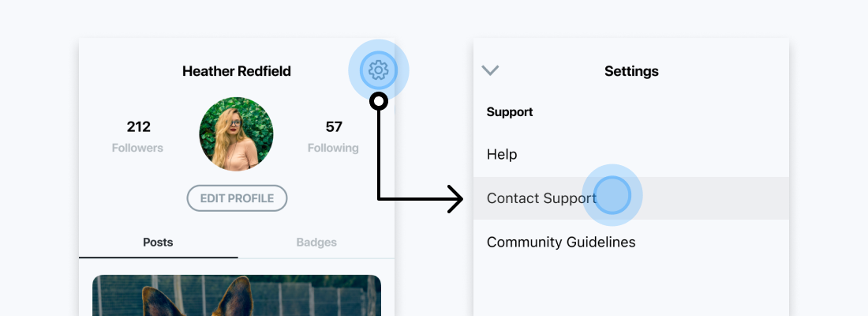
Task: Click the arrowhead pointing to Contact Support
Action: [455, 198]
